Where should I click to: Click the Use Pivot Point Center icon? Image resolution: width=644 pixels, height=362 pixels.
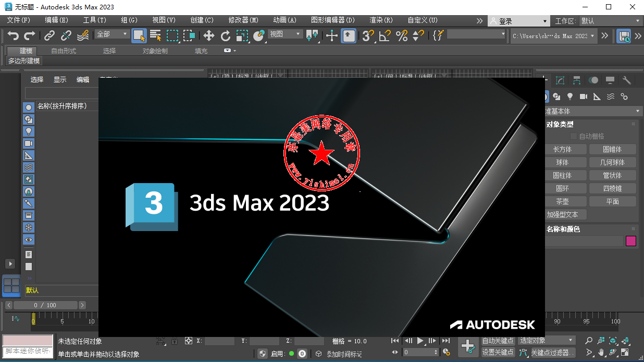[313, 35]
